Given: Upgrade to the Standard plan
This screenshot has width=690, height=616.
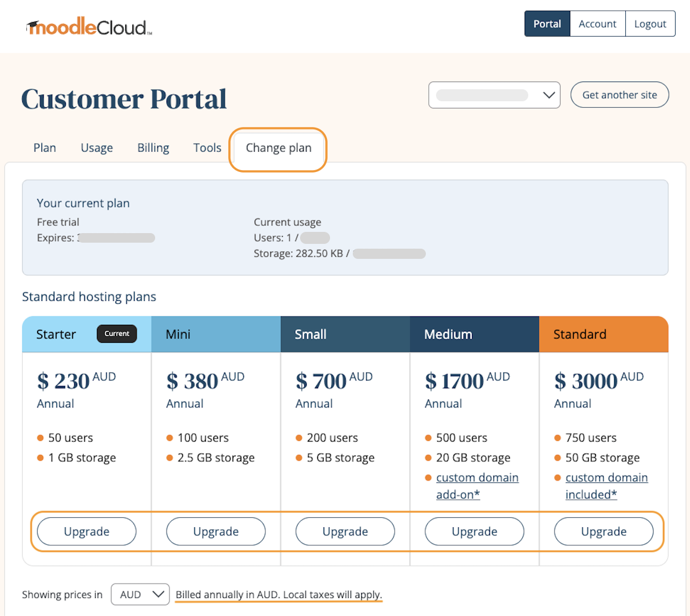Looking at the screenshot, I should click(x=604, y=532).
